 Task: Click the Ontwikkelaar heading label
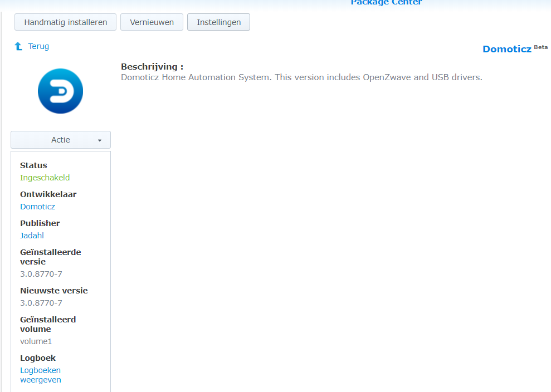(48, 194)
